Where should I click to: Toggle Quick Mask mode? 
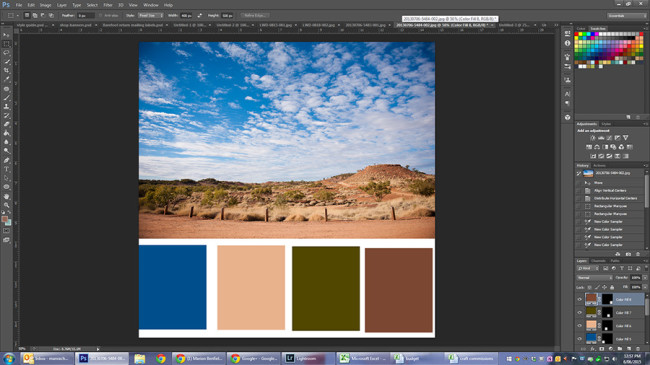coord(6,231)
